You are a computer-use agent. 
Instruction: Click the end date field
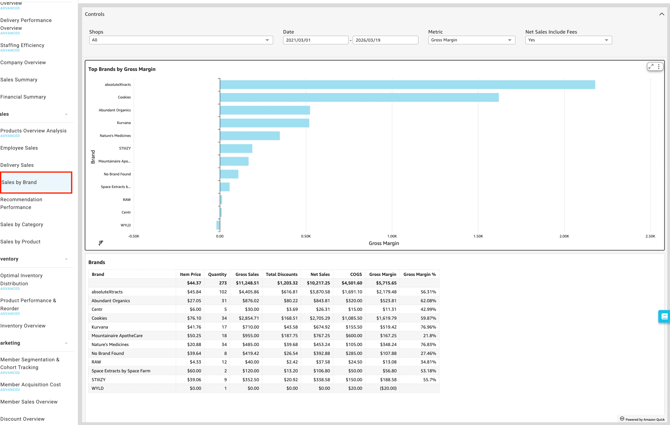[386, 40]
